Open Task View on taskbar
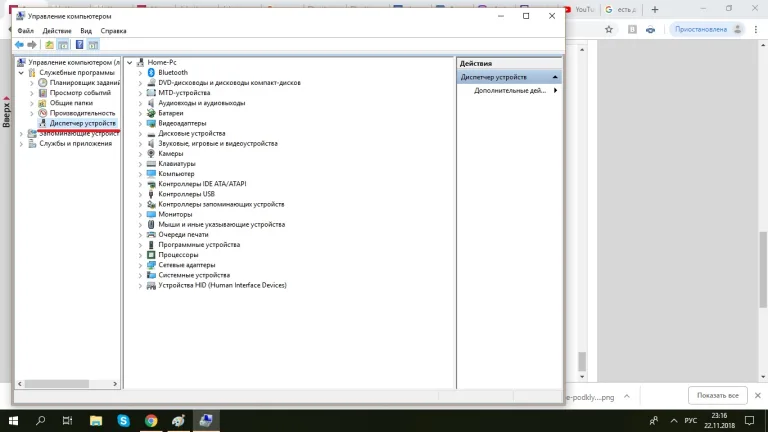 tap(68, 421)
